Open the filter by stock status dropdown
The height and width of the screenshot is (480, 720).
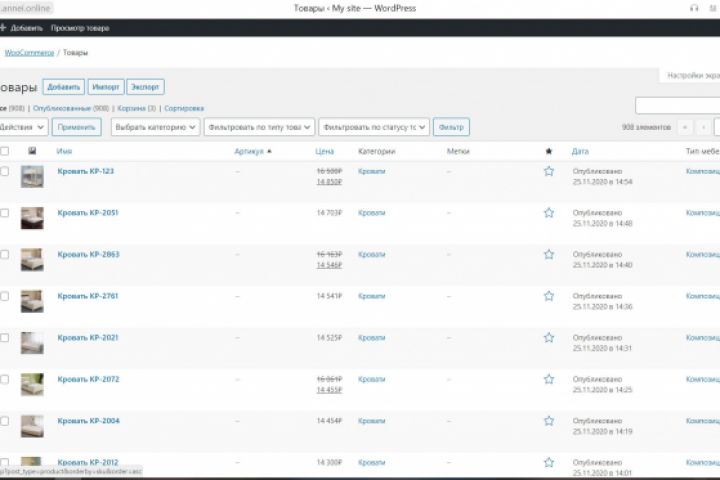coord(374,127)
